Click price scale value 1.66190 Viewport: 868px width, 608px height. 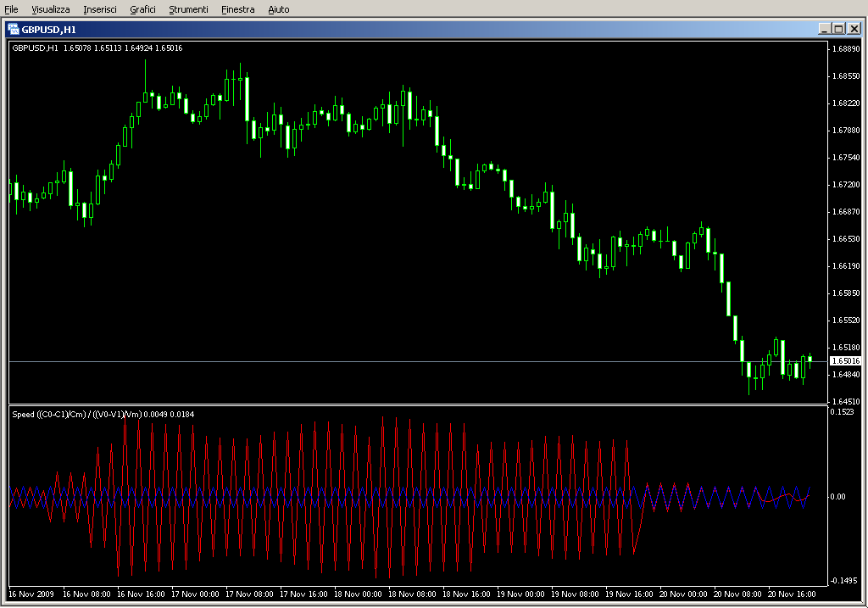pos(846,265)
